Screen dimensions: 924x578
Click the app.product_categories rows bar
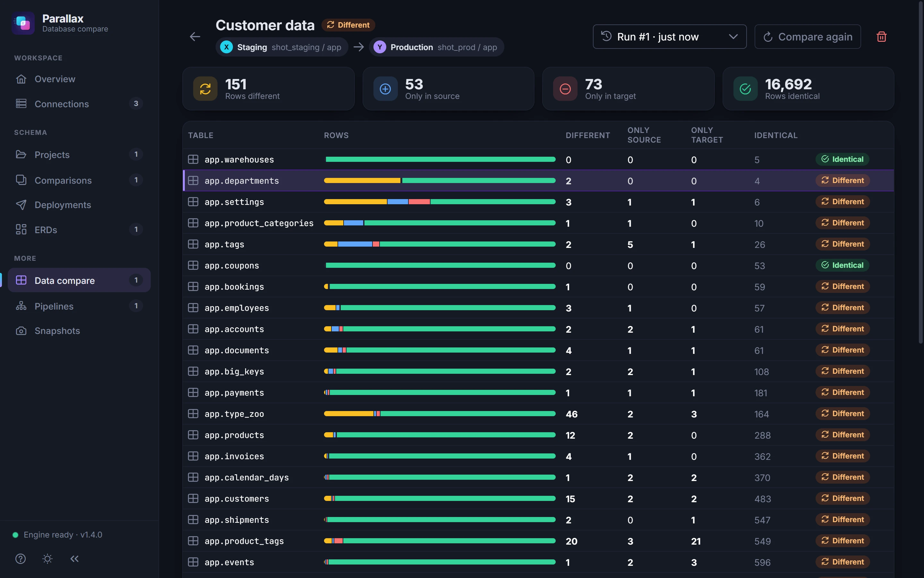[440, 223]
